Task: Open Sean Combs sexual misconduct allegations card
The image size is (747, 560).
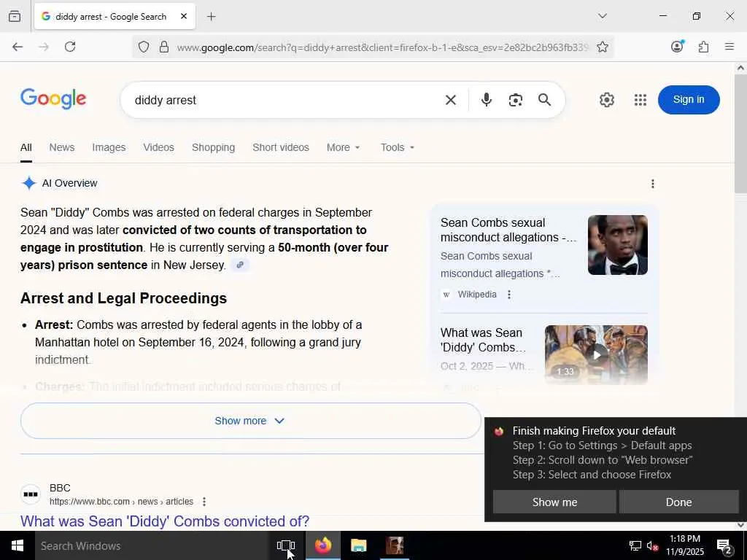Action: pyautogui.click(x=508, y=230)
